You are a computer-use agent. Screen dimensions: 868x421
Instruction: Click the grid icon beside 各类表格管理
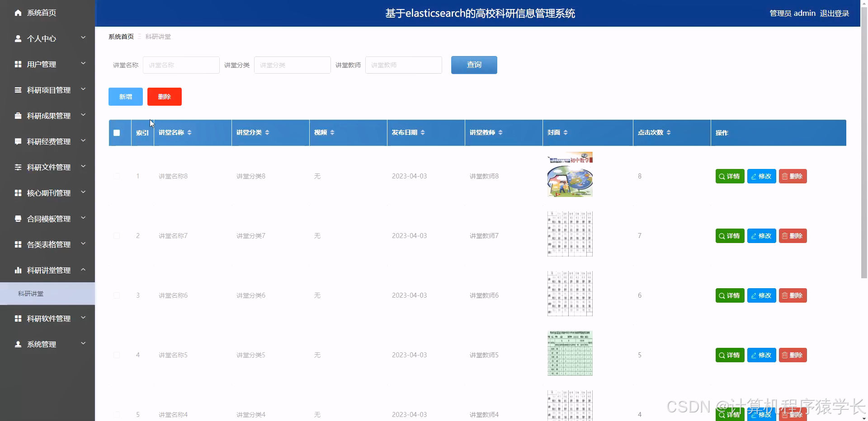[x=18, y=244]
